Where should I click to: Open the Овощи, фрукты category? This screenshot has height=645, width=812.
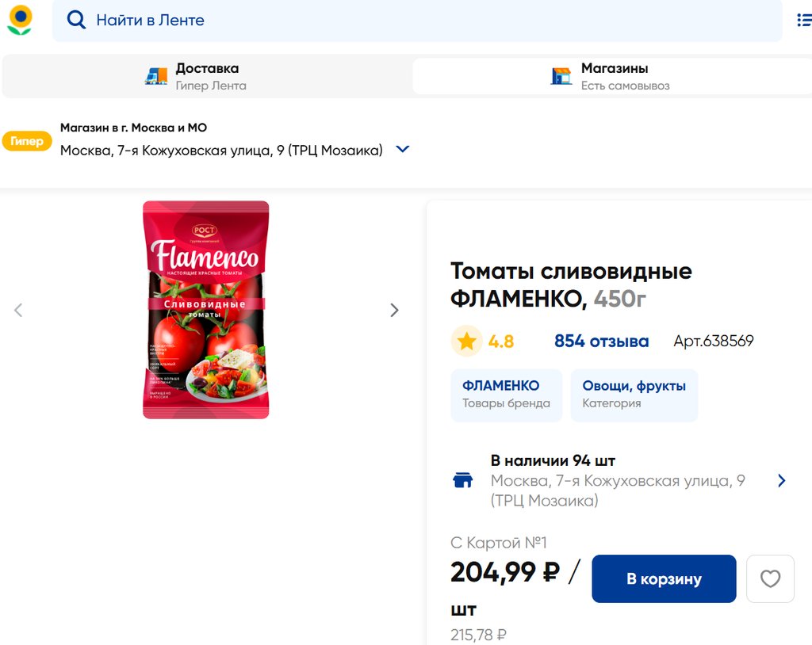pyautogui.click(x=634, y=394)
